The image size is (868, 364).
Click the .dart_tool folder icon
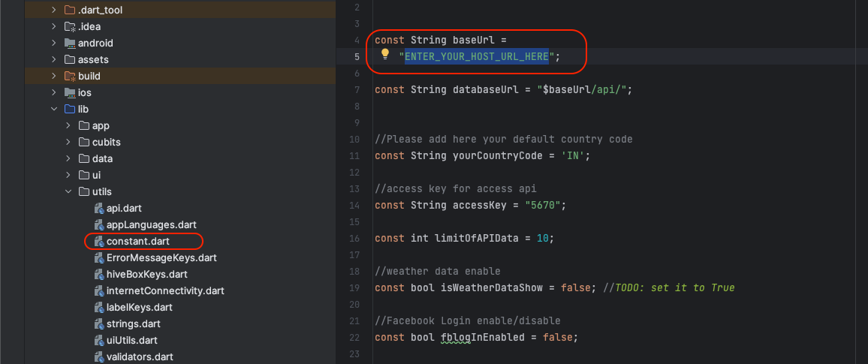coord(70,10)
